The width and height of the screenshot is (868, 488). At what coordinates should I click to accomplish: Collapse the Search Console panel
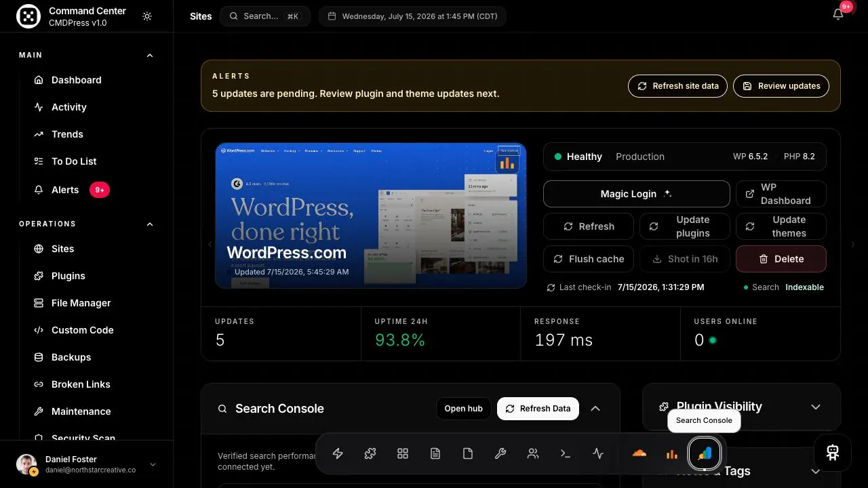pos(595,409)
